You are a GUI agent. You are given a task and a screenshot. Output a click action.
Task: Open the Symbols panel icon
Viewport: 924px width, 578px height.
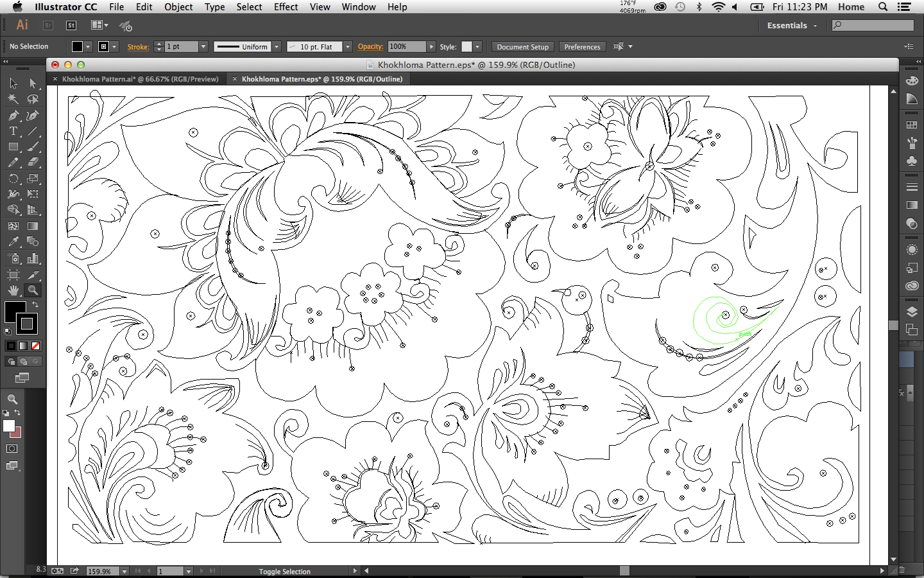pyautogui.click(x=912, y=161)
